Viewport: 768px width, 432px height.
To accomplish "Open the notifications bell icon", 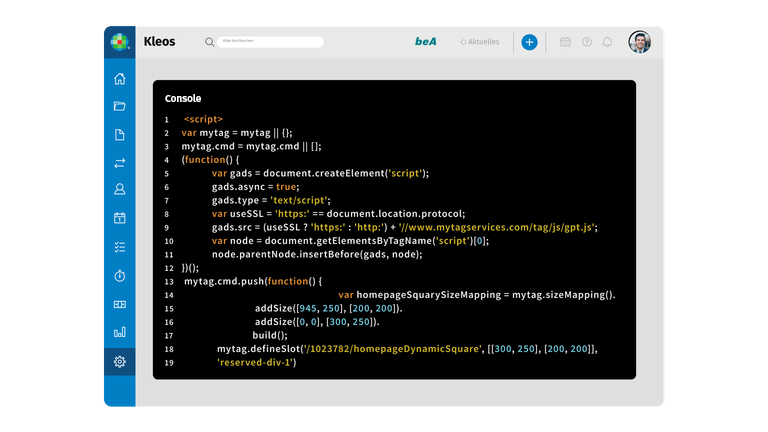I will (x=607, y=42).
